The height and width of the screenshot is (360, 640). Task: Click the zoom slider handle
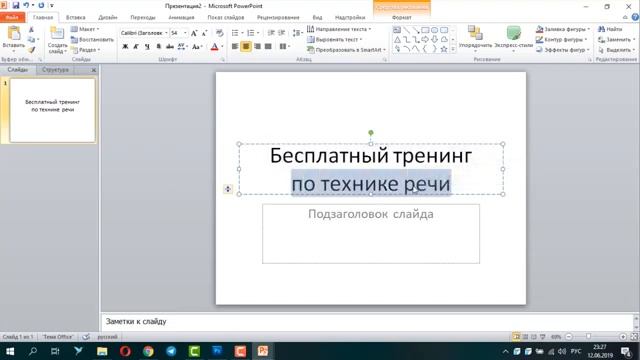(588, 337)
